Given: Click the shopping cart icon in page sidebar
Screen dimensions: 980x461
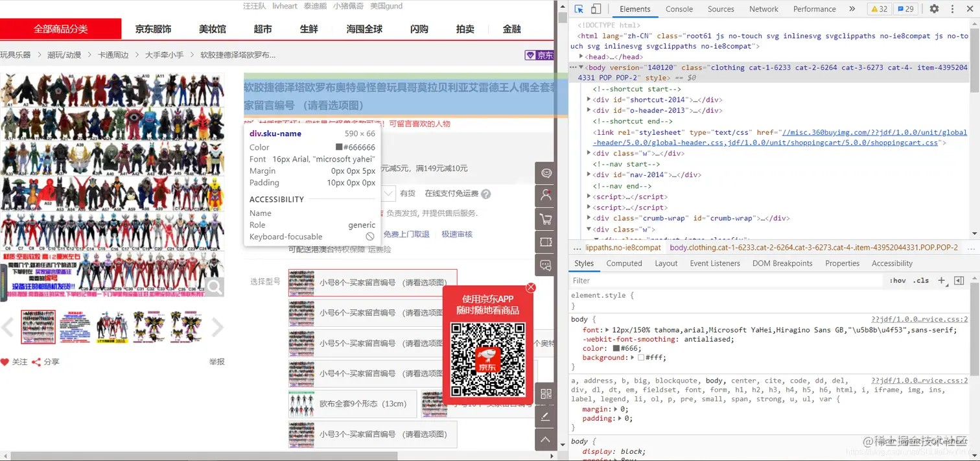Looking at the screenshot, I should [545, 219].
